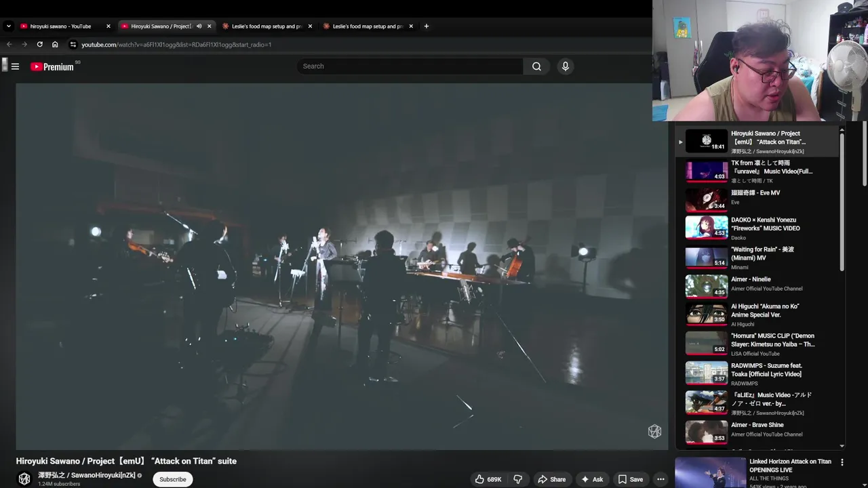Play TK unravel Music Video from playlist
The image size is (868, 488).
click(x=757, y=171)
